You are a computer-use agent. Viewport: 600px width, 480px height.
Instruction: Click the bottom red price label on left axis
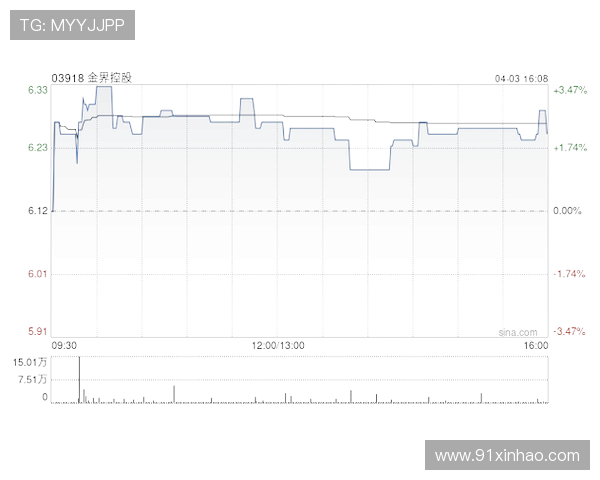(x=37, y=331)
